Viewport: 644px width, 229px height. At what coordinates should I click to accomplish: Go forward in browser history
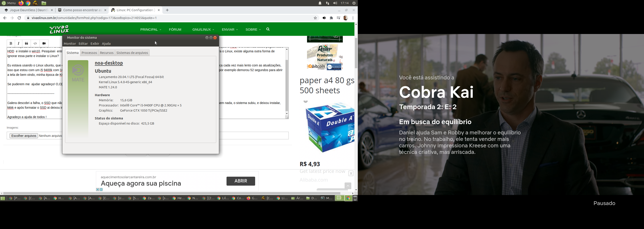pyautogui.click(x=12, y=18)
